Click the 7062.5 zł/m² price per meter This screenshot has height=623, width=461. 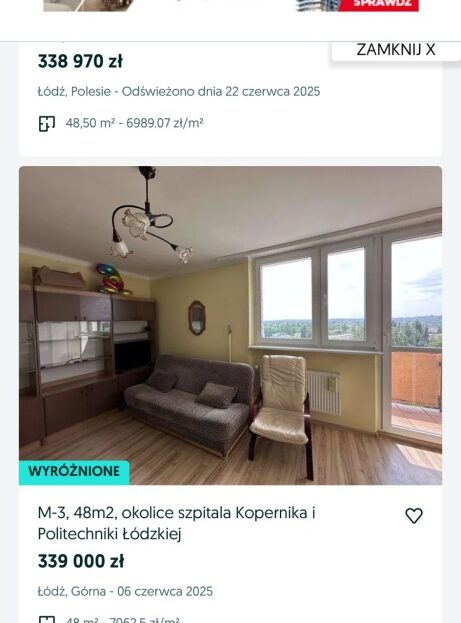(144, 620)
